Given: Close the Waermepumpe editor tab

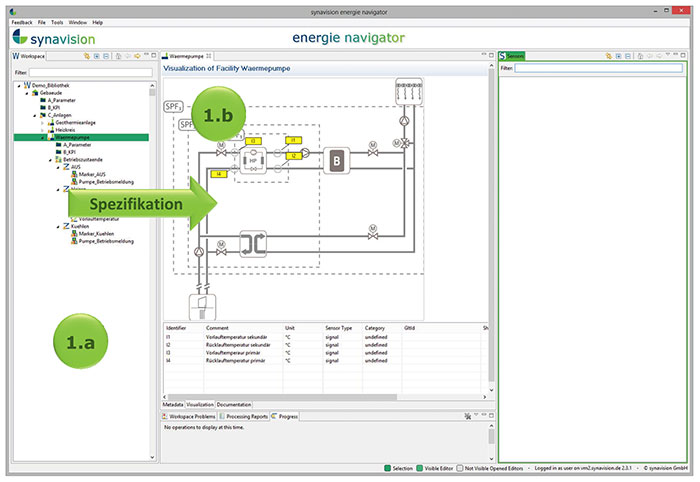Looking at the screenshot, I should [208, 56].
